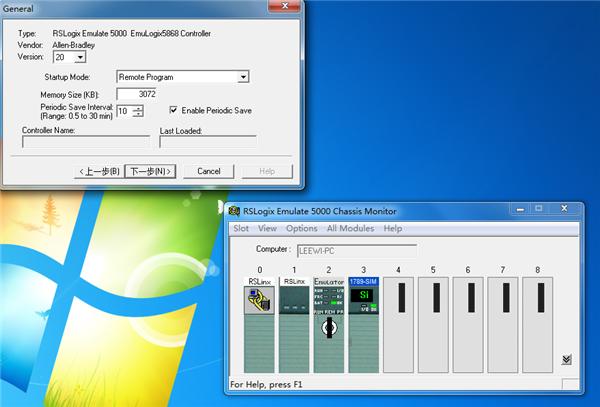
Task: Close the General dialog
Action: coord(284,6)
